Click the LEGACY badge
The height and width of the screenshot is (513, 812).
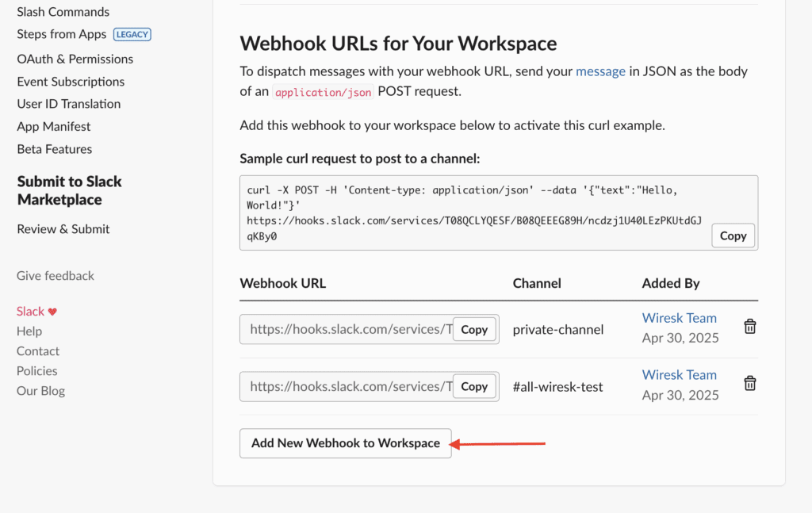coord(132,34)
